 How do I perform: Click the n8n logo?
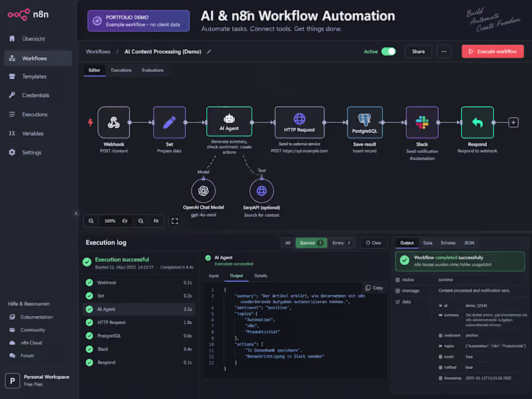click(29, 15)
